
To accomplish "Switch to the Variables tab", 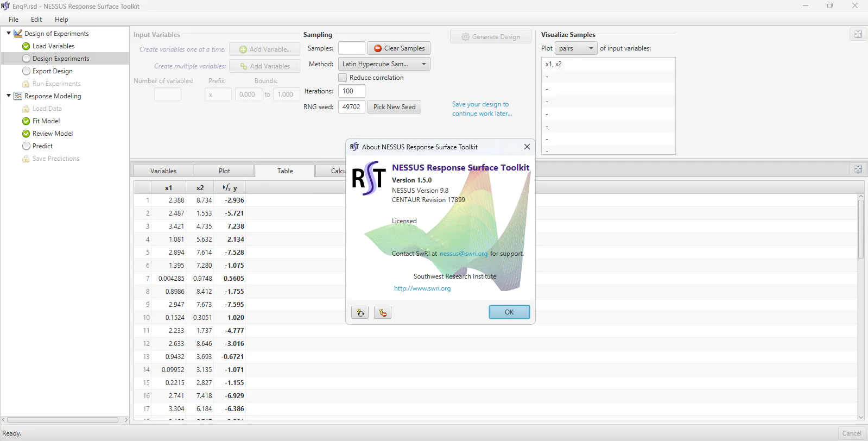I will click(163, 171).
